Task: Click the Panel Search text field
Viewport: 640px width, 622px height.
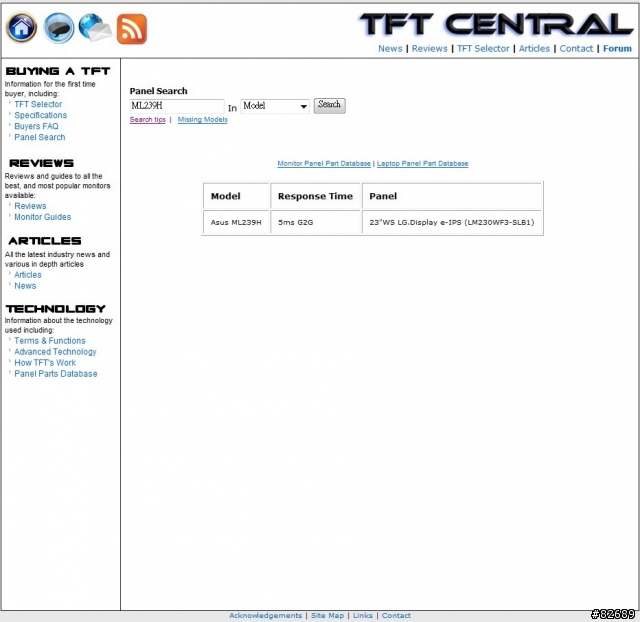Action: point(177,106)
